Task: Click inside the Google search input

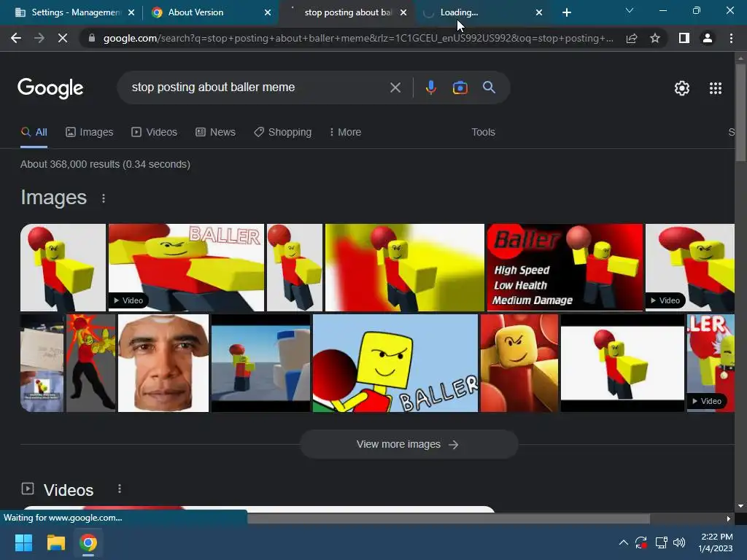Action: 258,87
